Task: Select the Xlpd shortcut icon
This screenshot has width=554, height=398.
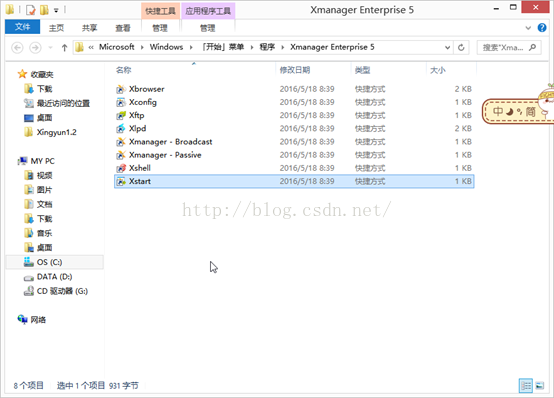Action: pos(121,128)
